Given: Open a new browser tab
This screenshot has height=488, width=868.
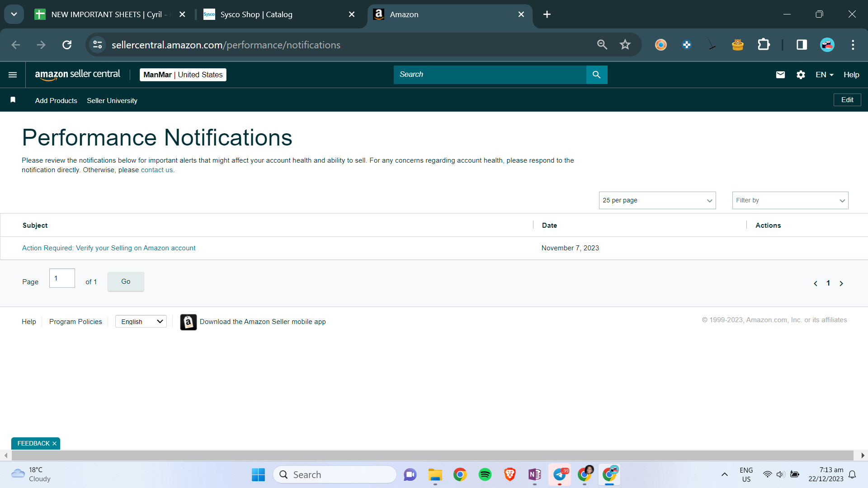Looking at the screenshot, I should pyautogui.click(x=547, y=14).
